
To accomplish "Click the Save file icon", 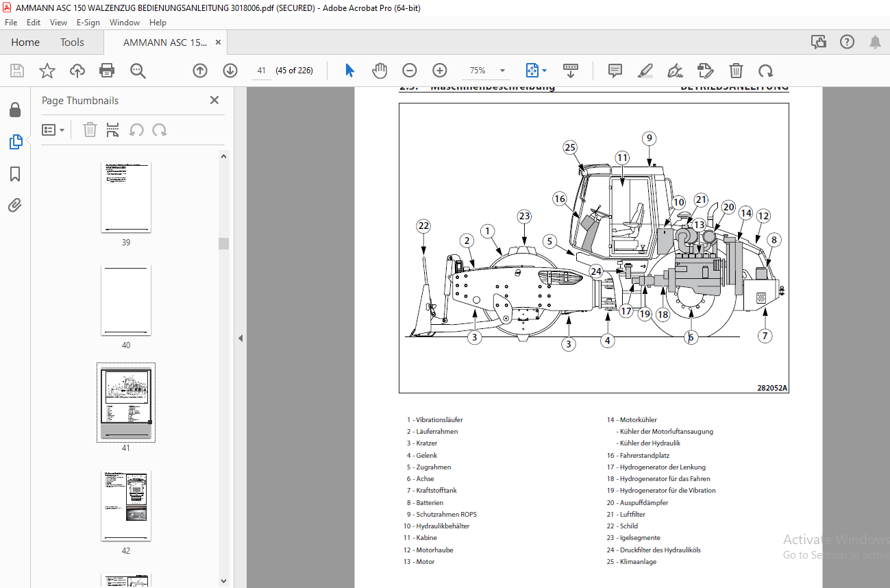I will pos(17,71).
